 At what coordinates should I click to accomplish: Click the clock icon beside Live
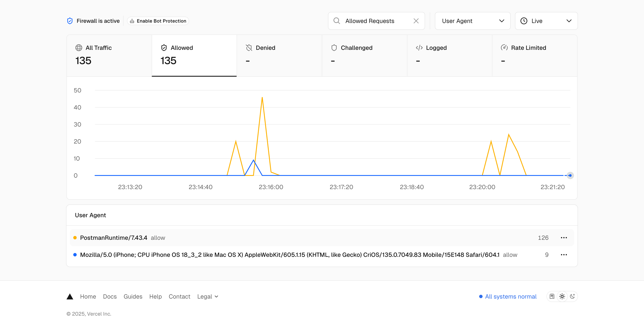click(524, 21)
